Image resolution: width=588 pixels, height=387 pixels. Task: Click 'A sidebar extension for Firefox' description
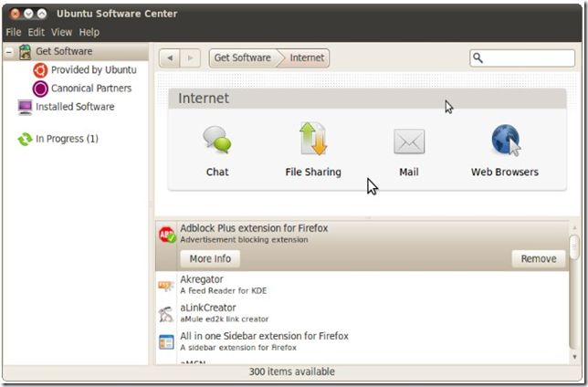[238, 348]
